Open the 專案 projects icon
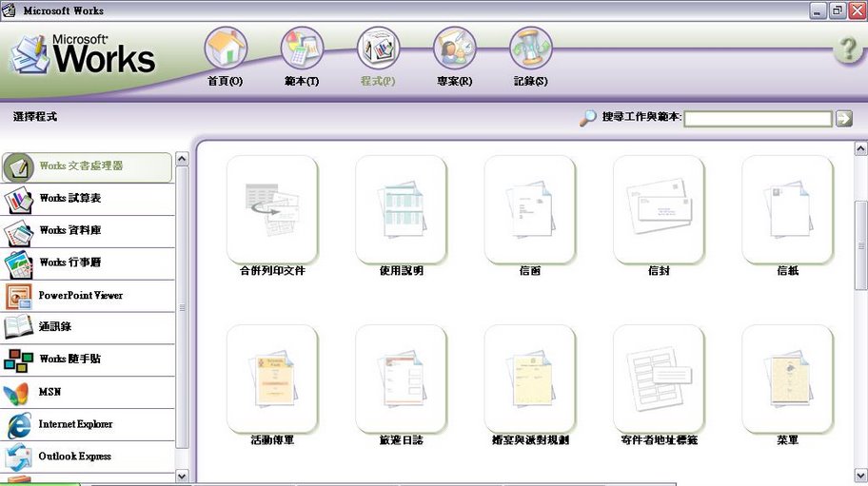This screenshot has height=486, width=868. pos(455,49)
